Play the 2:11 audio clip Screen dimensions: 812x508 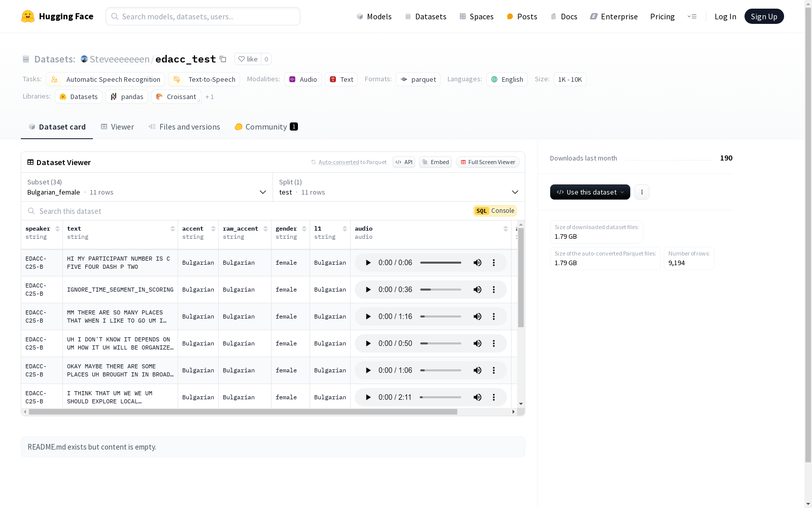point(368,397)
